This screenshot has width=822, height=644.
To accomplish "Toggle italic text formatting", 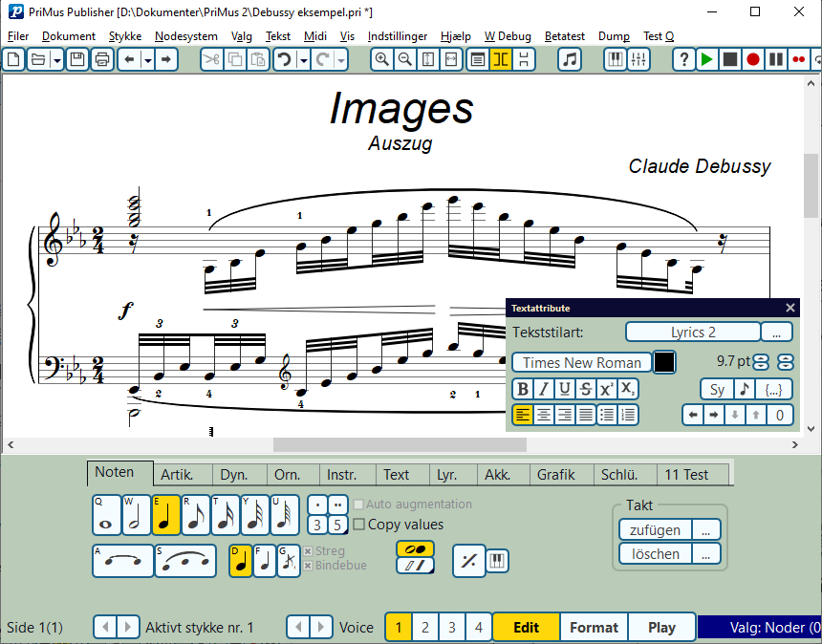I will pos(544,389).
